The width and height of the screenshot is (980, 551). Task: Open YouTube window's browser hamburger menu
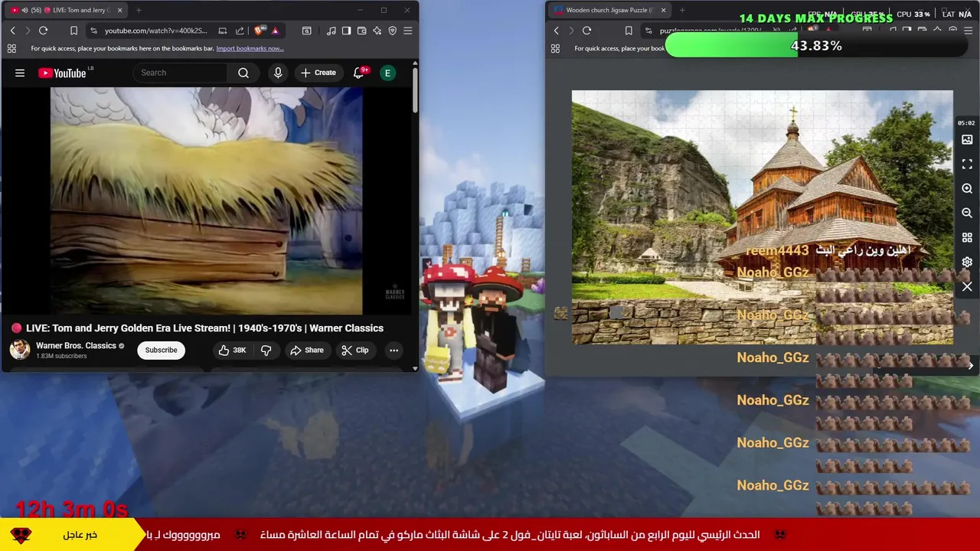point(407,31)
